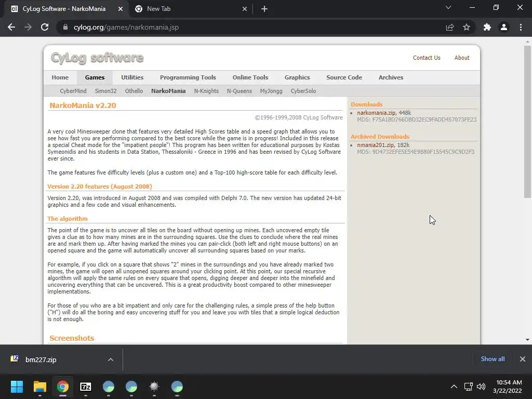
Task: Switch to the New Tab tab
Action: tap(191, 9)
